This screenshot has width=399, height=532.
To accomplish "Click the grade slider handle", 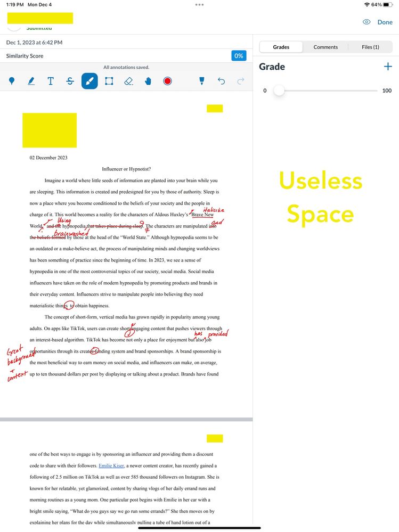I will coord(279,91).
